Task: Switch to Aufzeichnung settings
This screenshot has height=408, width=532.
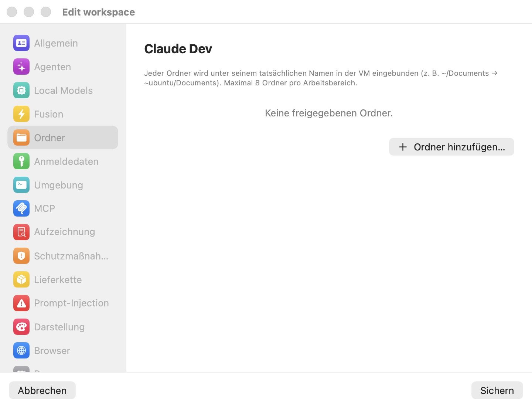Action: click(x=63, y=232)
